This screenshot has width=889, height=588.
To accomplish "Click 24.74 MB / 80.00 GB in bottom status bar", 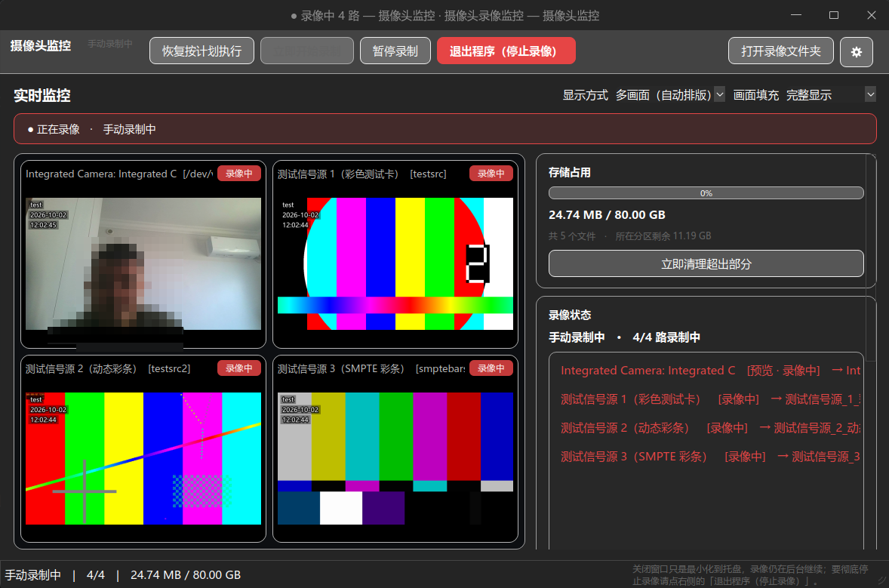I will coord(186,575).
